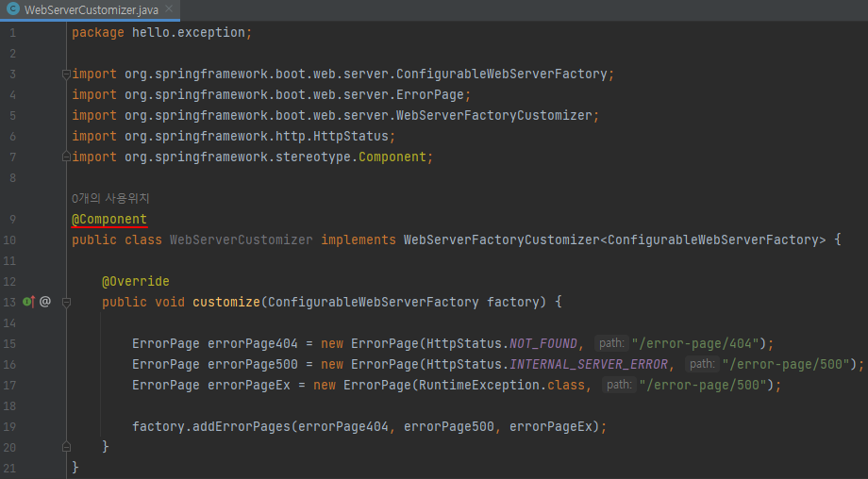Image resolution: width=868 pixels, height=479 pixels.
Task: Click the HttpStatus import on line 6
Action: [x=234, y=137]
